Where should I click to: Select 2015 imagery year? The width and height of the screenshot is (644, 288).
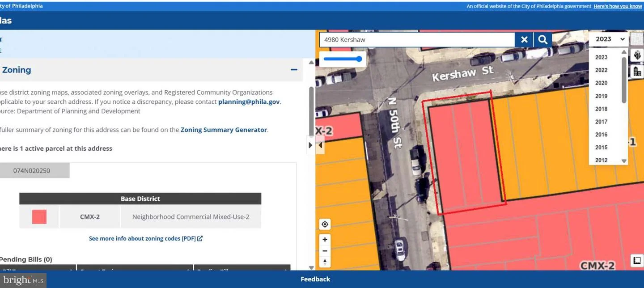click(601, 148)
